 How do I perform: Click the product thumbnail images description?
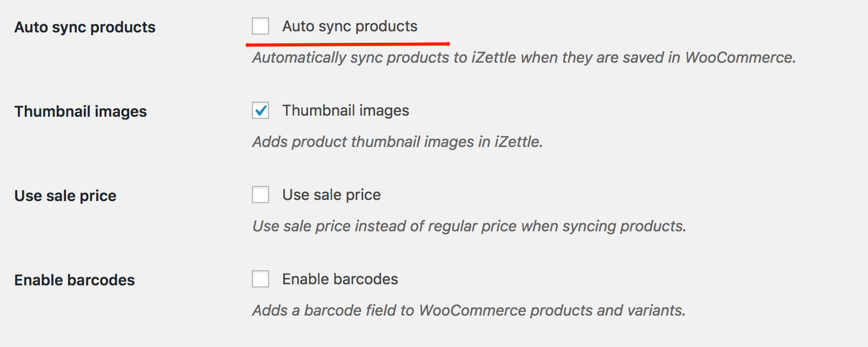[x=397, y=142]
